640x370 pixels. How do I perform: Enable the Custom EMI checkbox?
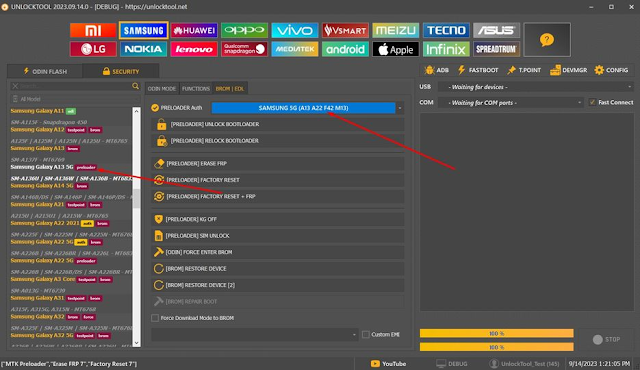point(366,335)
